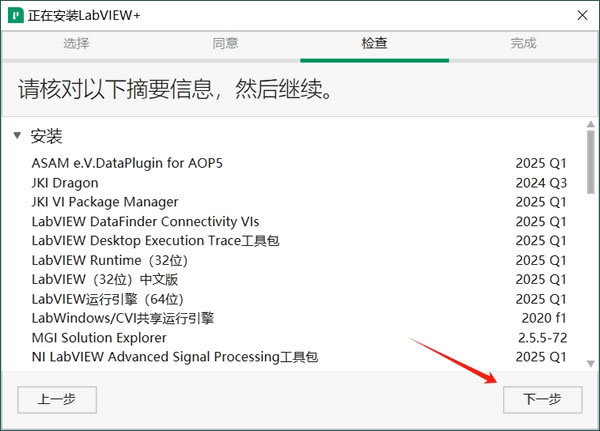Screen dimensions: 600x431
Task: Collapse the 安装 section triangle
Action: click(17, 136)
